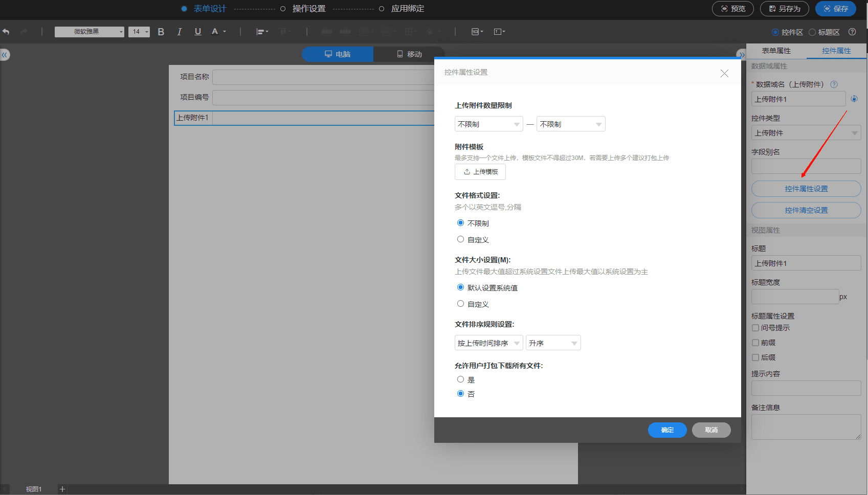Image resolution: width=868 pixels, height=495 pixels.
Task: Open help next to 标题区
Action: point(852,32)
